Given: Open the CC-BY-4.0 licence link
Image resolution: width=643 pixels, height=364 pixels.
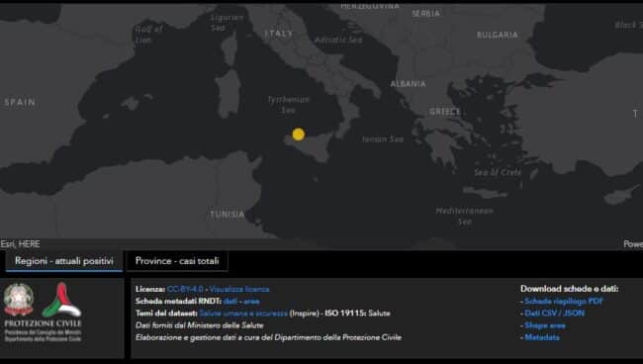Looking at the screenshot, I should (185, 289).
